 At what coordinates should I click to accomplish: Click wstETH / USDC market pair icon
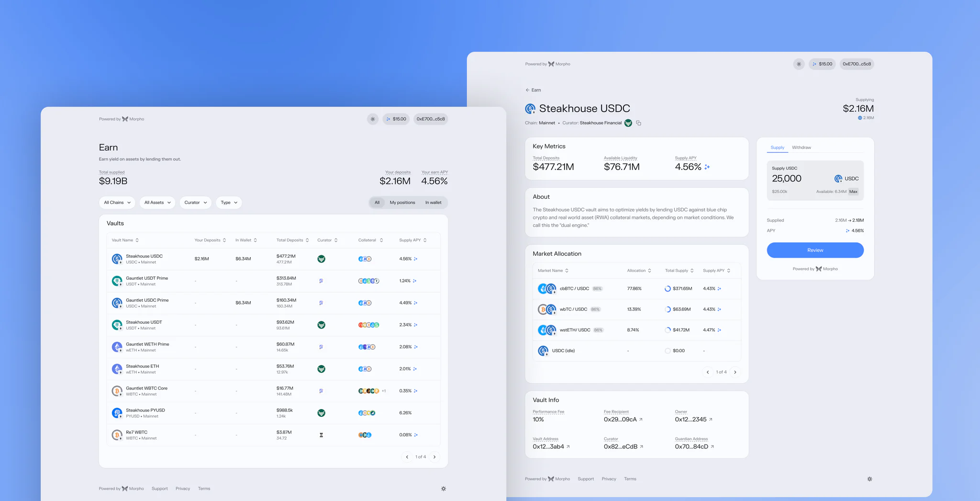[547, 330]
